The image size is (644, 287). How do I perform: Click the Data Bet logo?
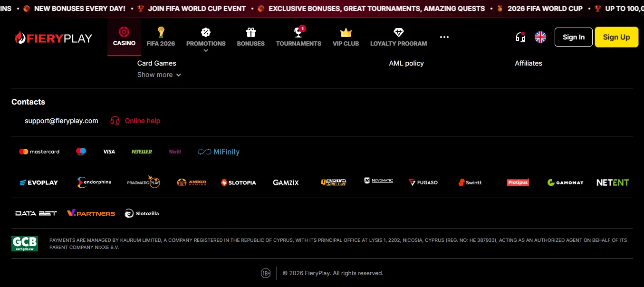(36, 213)
